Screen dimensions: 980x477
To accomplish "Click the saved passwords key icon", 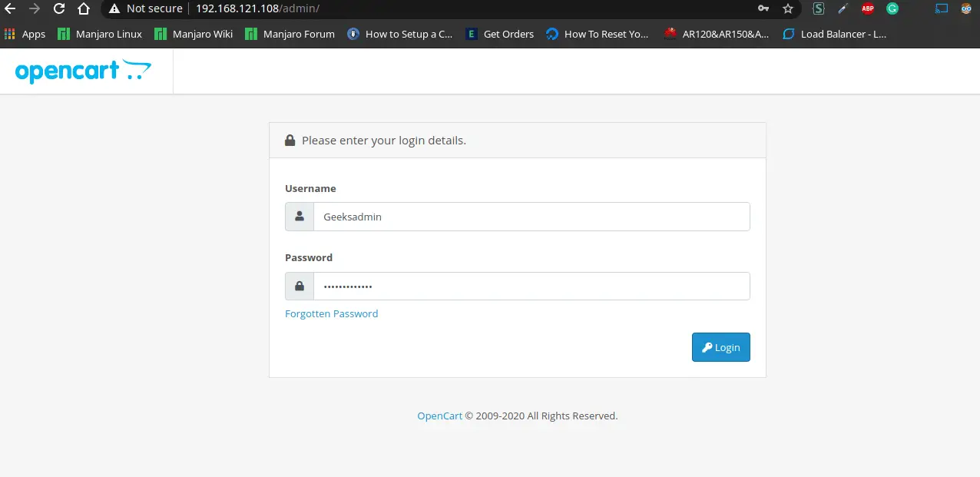I will click(x=763, y=9).
